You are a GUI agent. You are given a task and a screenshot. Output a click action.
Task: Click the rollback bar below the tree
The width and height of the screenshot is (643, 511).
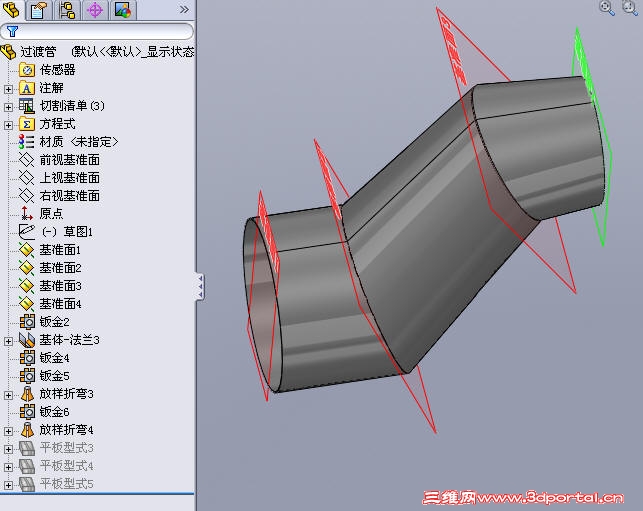click(x=97, y=493)
